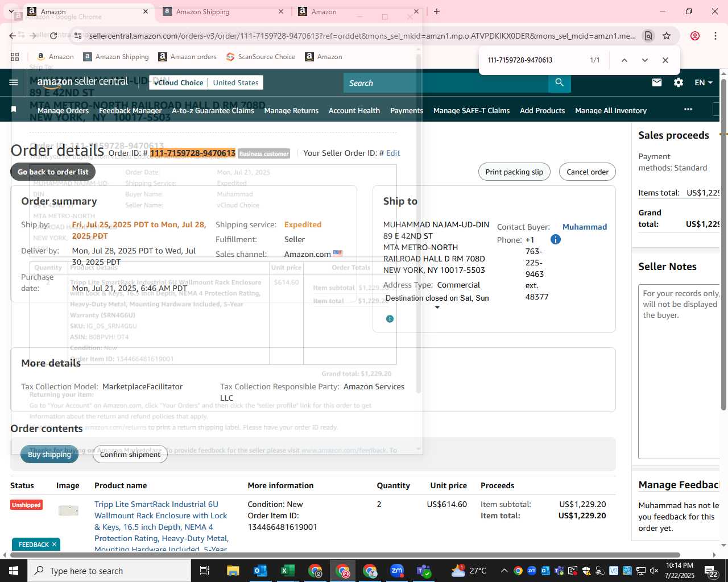Screen dimensions: 728x582
Task: Open Account Health menu item
Action: pyautogui.click(x=354, y=110)
